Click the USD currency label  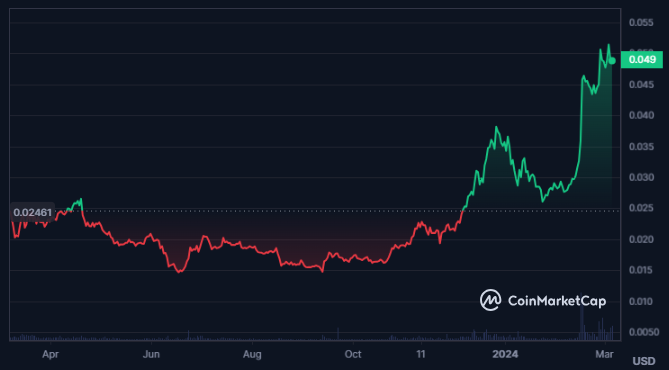644,361
